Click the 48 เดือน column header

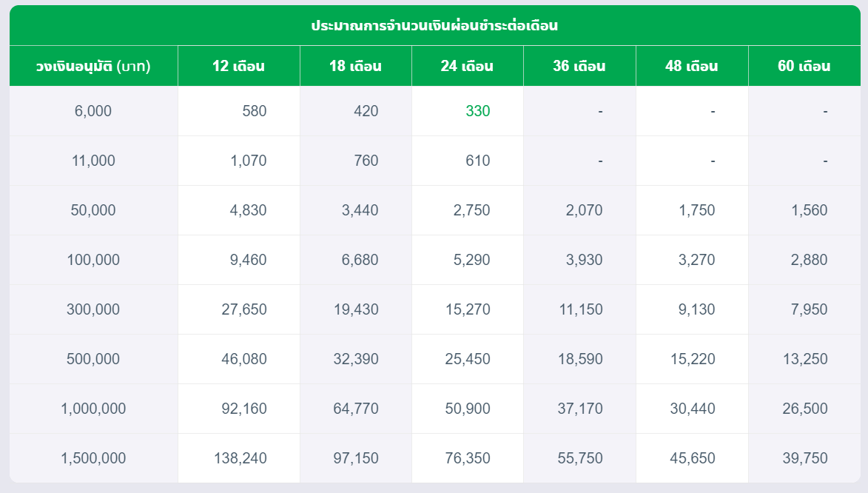point(692,66)
